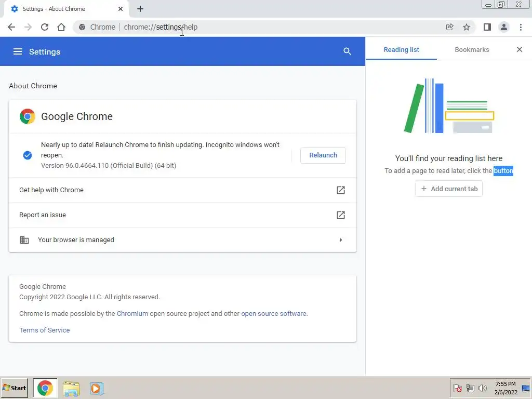Click Add current tab button
Image resolution: width=532 pixels, height=399 pixels.
(x=448, y=189)
